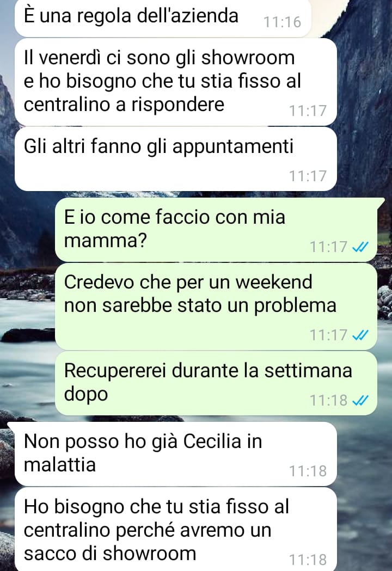Viewport: 392px width, 571px height.
Task: Select the 'E io come faccio con mia mamma?' bubble
Action: coord(216,229)
